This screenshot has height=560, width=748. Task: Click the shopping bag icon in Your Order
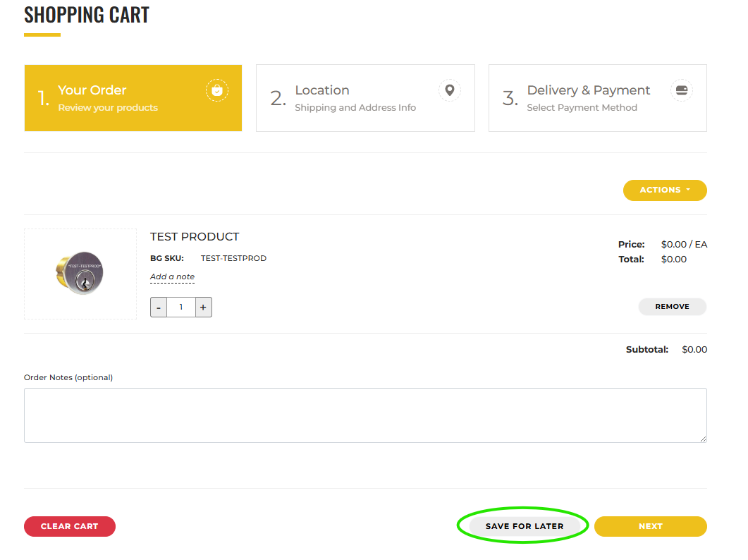point(217,90)
